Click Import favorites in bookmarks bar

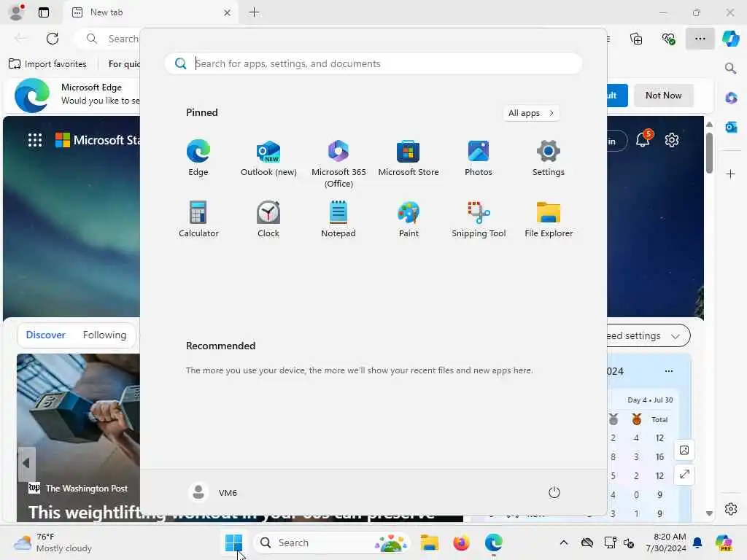[x=47, y=64]
